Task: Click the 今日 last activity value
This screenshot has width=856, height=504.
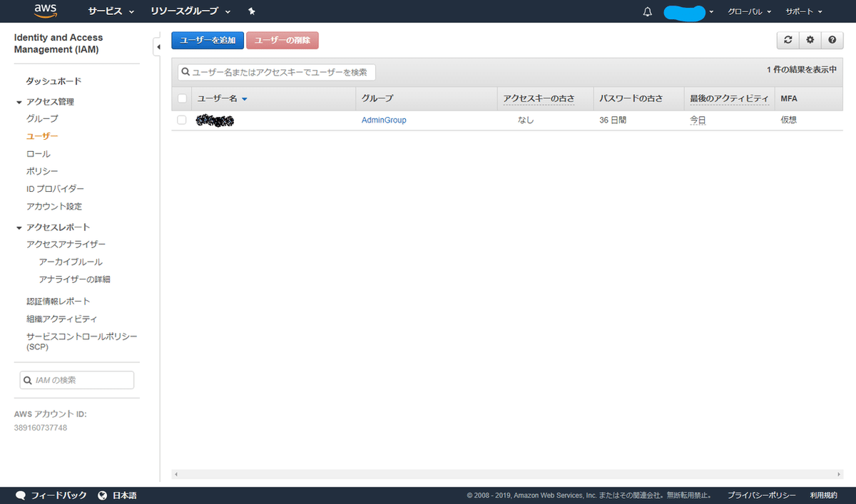Action: tap(698, 120)
